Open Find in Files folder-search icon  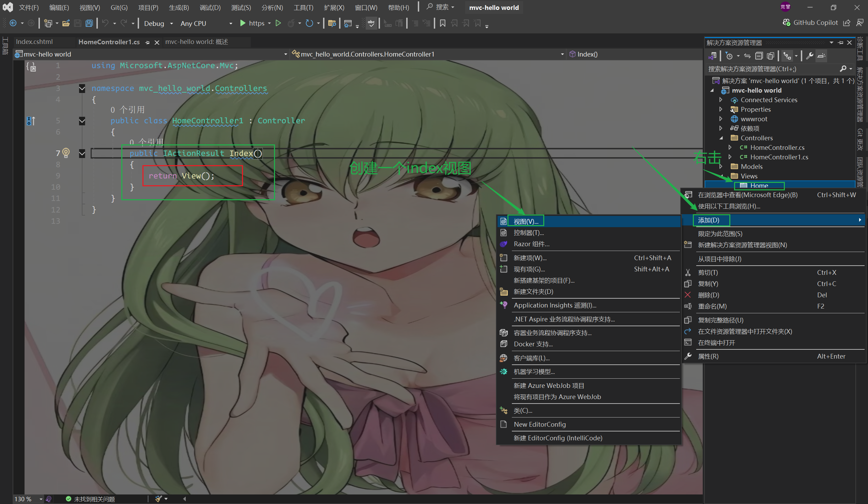pos(332,23)
